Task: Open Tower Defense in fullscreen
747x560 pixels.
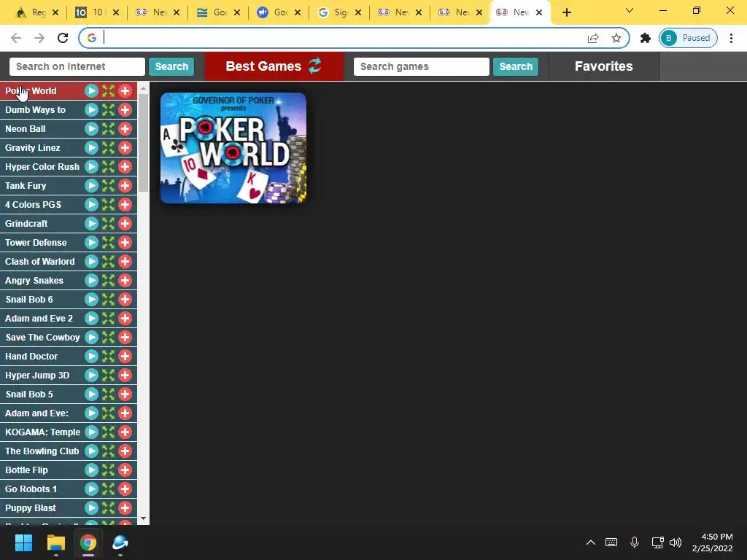Action: pos(108,242)
